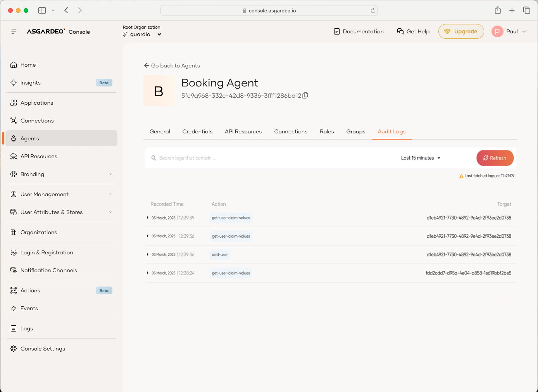The image size is (538, 392).
Task: Show Safari tab overview icon
Action: click(526, 10)
